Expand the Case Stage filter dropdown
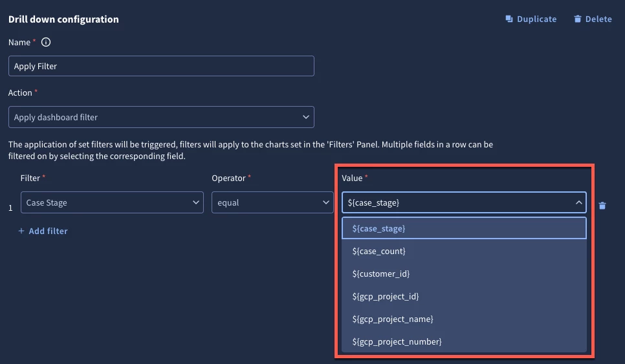Viewport: 625px width, 364px height. tap(112, 202)
